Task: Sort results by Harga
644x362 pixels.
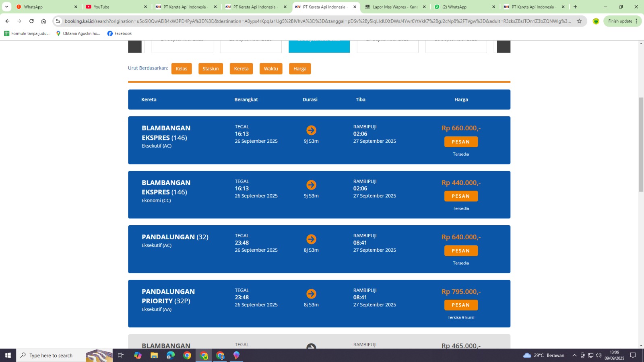Action: (300, 69)
